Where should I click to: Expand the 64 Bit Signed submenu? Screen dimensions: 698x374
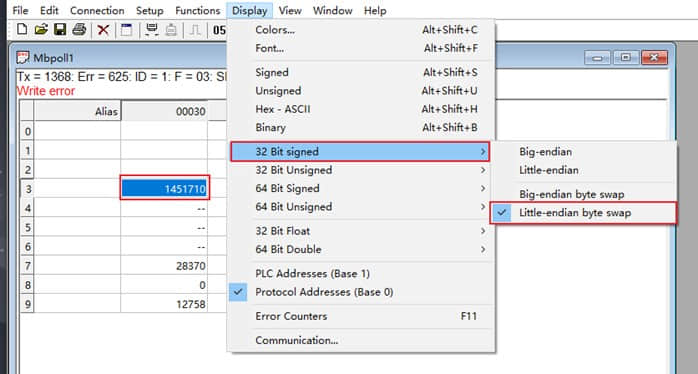coord(361,188)
